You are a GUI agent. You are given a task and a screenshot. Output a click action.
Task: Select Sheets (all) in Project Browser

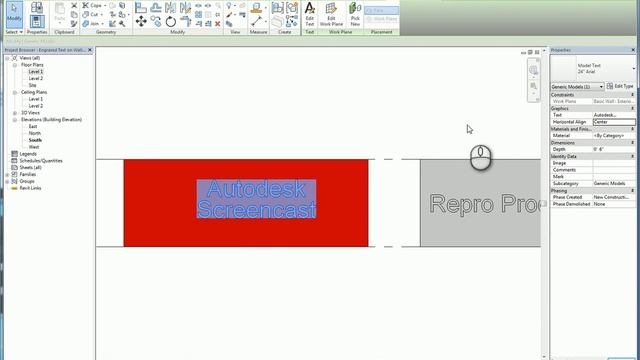(x=30, y=167)
